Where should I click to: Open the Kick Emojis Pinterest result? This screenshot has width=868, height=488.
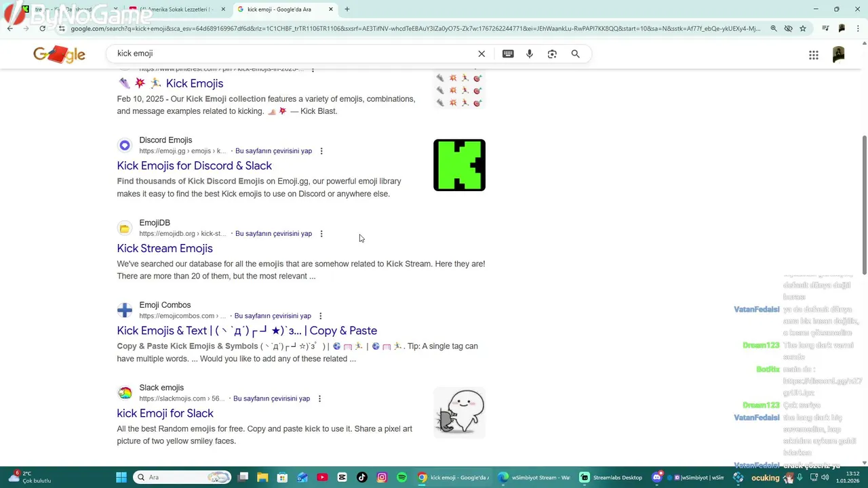195,83
